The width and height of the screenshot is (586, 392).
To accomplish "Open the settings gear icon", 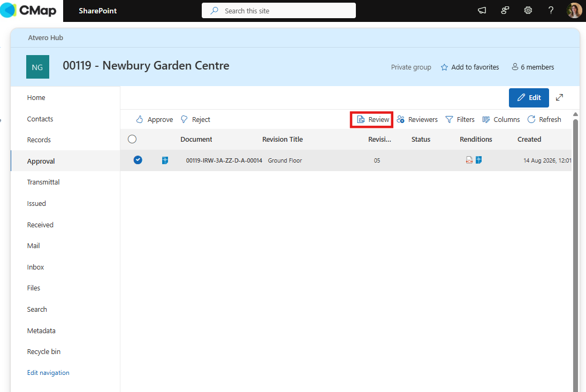I will click(528, 11).
